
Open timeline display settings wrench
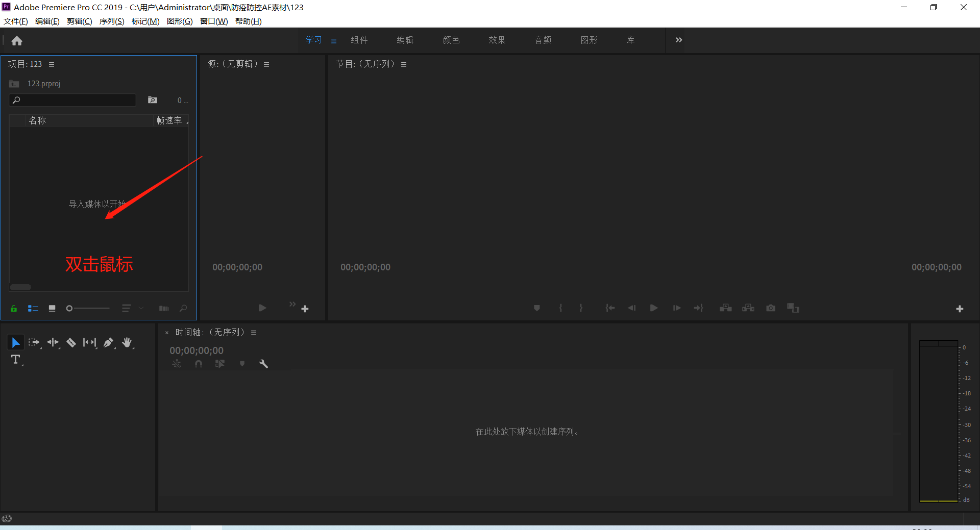[263, 364]
